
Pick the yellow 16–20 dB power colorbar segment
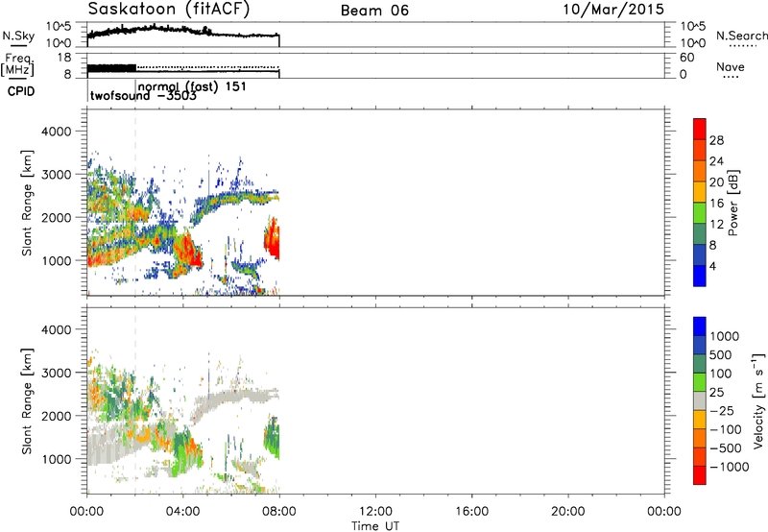click(x=700, y=191)
